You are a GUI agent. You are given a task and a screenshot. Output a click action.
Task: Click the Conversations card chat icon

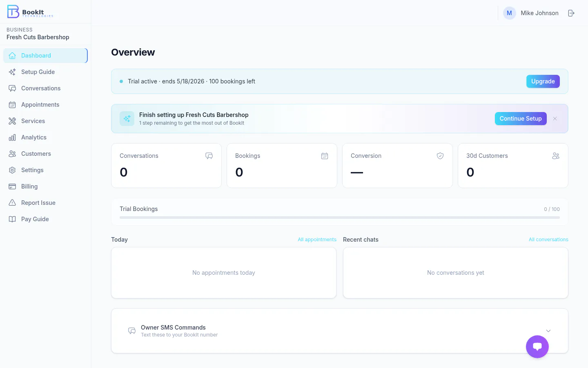[x=209, y=156]
